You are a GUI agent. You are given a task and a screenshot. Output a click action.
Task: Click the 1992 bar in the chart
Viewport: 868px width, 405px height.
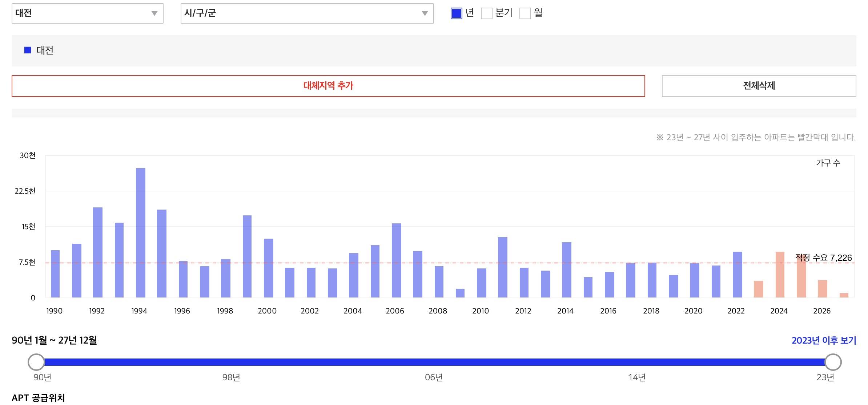click(98, 252)
